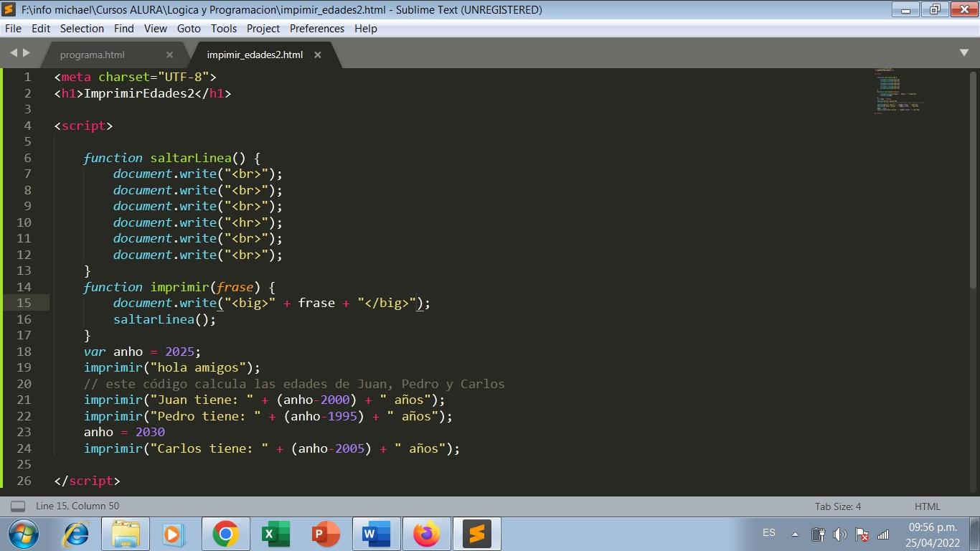Open the Find menu
The height and width of the screenshot is (551, 980).
pyautogui.click(x=124, y=29)
